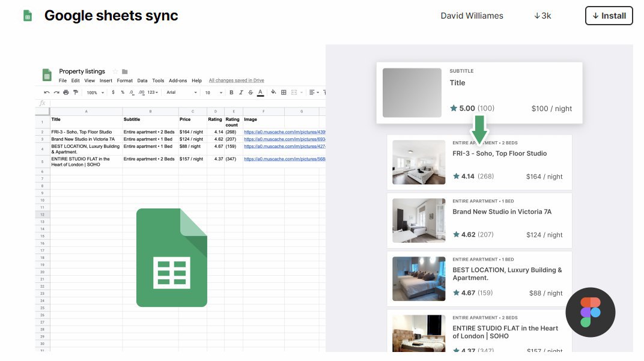Click the Subtitle header cell
Image resolution: width=644 pixels, height=361 pixels.
point(150,121)
